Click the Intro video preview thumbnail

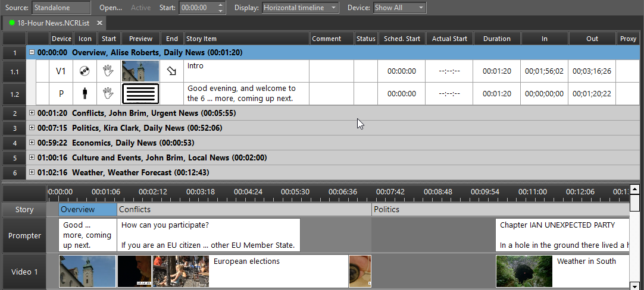pyautogui.click(x=140, y=71)
